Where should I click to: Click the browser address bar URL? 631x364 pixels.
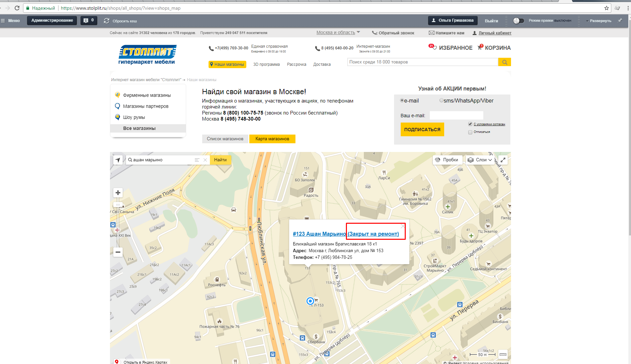(x=121, y=8)
